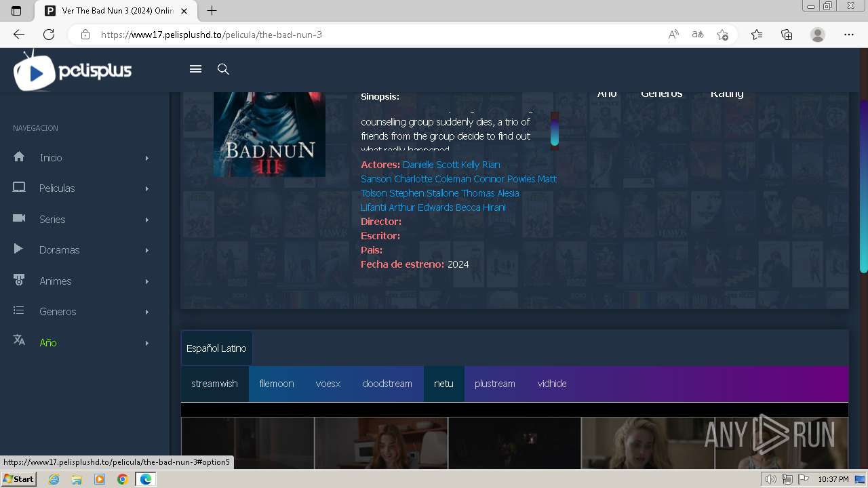Screen dimensions: 868x488
Task: Click the Animes mask icon
Action: tap(19, 280)
